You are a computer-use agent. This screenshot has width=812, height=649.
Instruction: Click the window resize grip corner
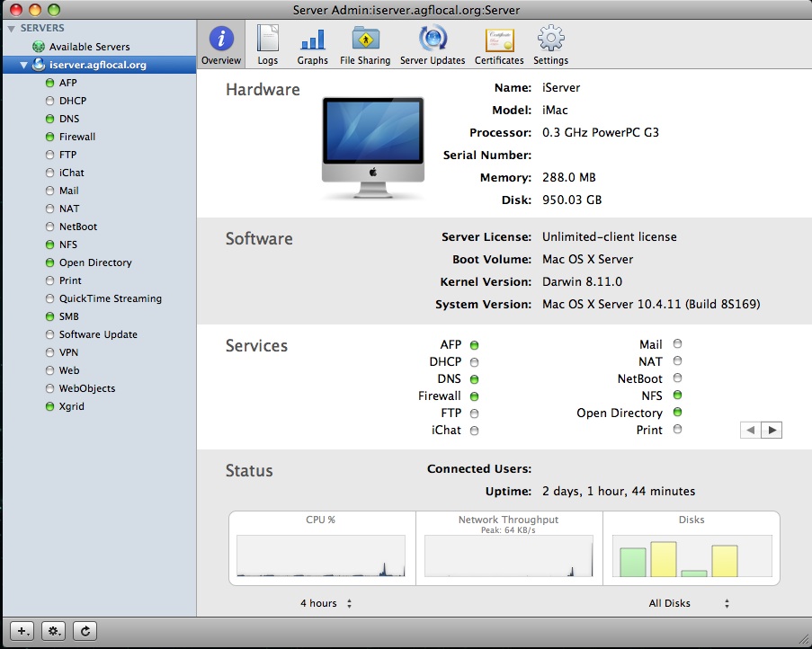click(803, 641)
